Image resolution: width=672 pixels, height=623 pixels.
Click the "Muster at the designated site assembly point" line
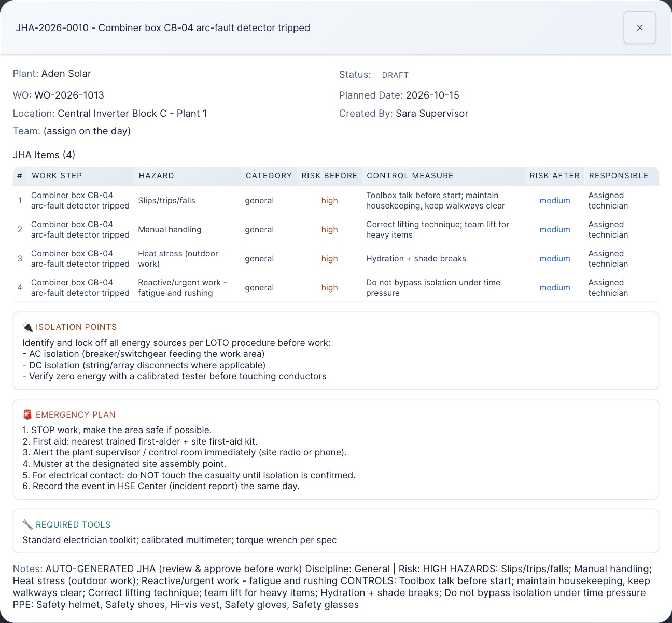click(124, 464)
